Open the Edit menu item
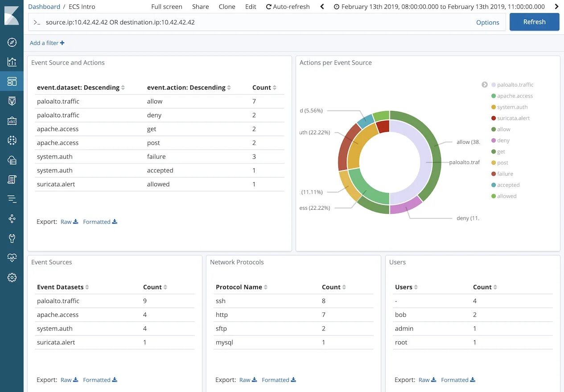Viewport: 564px width, 392px height. tap(251, 7)
